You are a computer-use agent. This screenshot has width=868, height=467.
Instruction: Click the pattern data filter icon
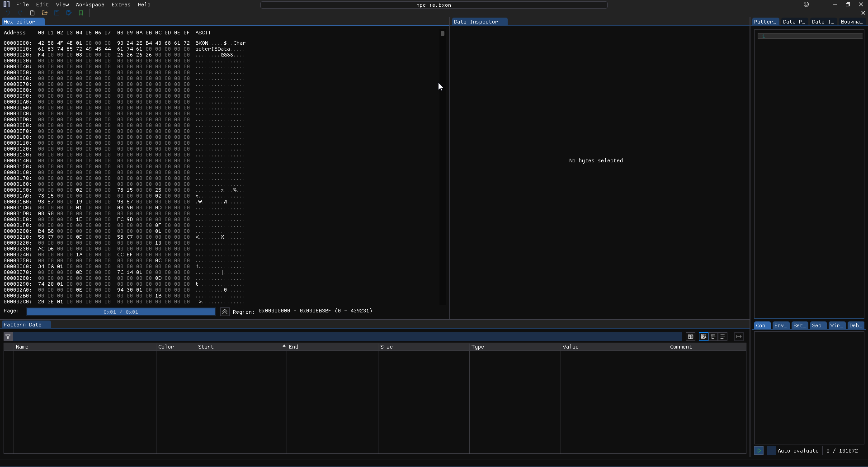coord(8,337)
